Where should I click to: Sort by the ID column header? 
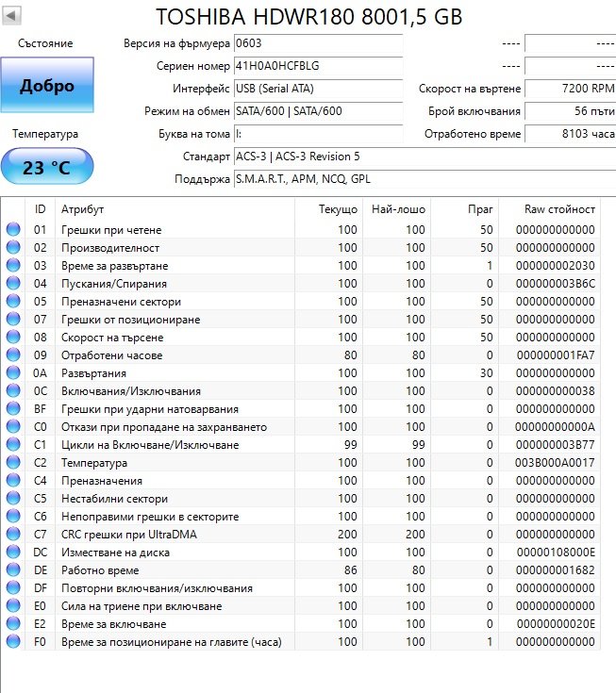click(x=40, y=209)
